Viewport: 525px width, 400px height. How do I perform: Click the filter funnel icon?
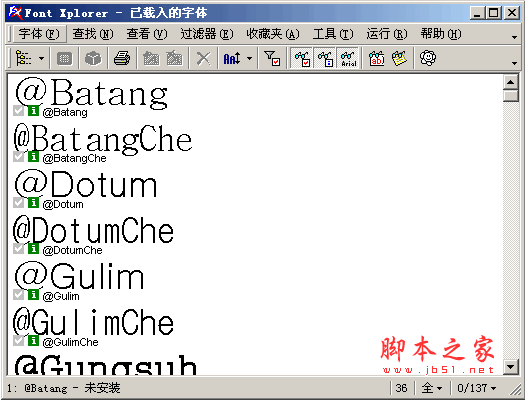click(x=272, y=59)
